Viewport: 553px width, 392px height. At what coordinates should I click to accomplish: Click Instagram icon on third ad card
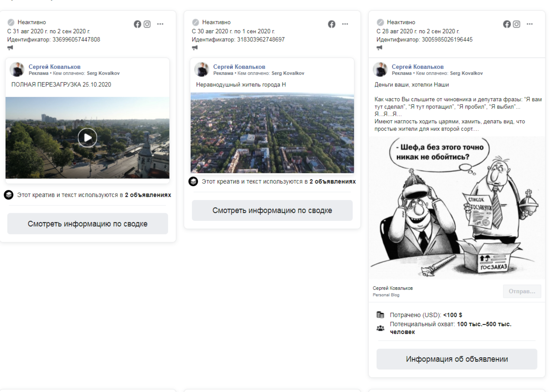pyautogui.click(x=516, y=24)
